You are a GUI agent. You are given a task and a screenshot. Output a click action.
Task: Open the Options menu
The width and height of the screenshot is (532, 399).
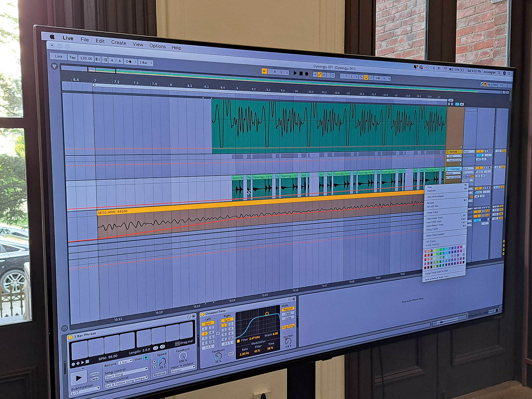[x=157, y=46]
